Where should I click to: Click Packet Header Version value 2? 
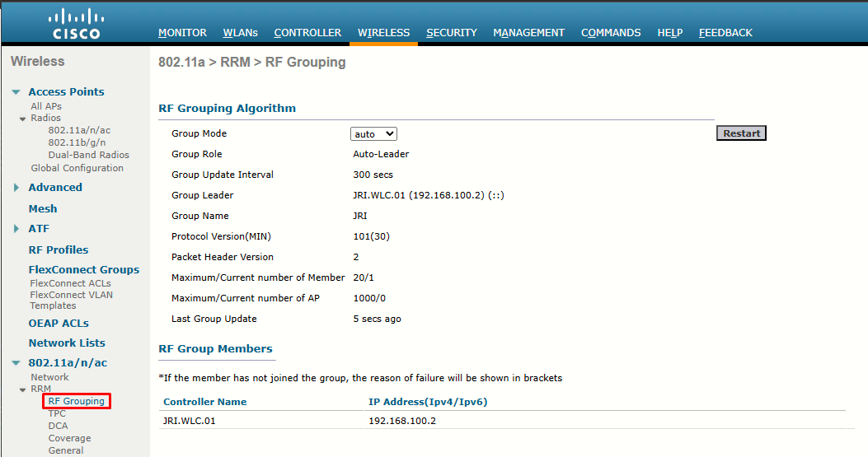pyautogui.click(x=356, y=257)
